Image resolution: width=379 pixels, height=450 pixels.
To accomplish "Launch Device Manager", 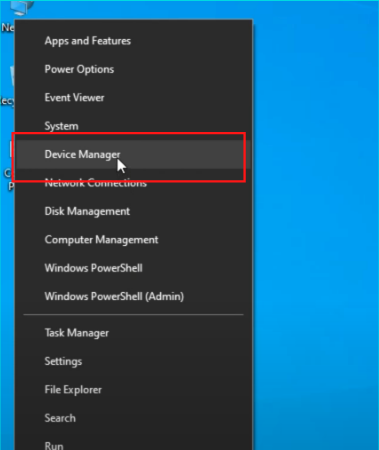I will click(133, 155).
